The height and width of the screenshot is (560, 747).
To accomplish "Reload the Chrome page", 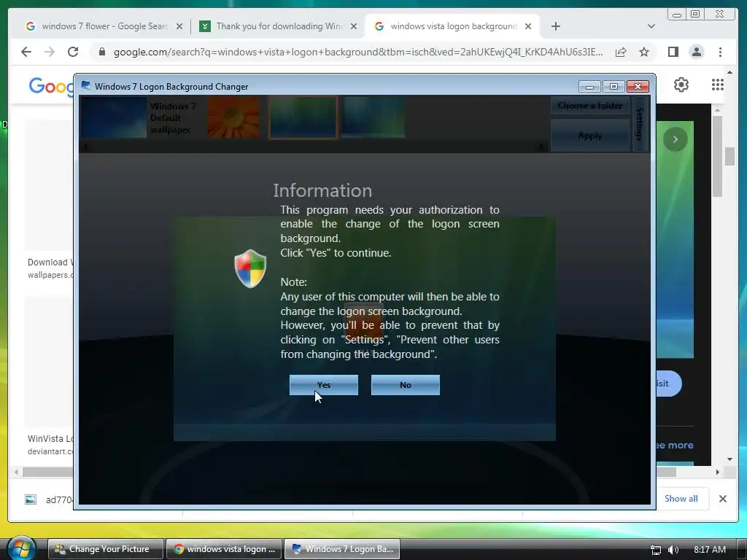I will [x=73, y=52].
